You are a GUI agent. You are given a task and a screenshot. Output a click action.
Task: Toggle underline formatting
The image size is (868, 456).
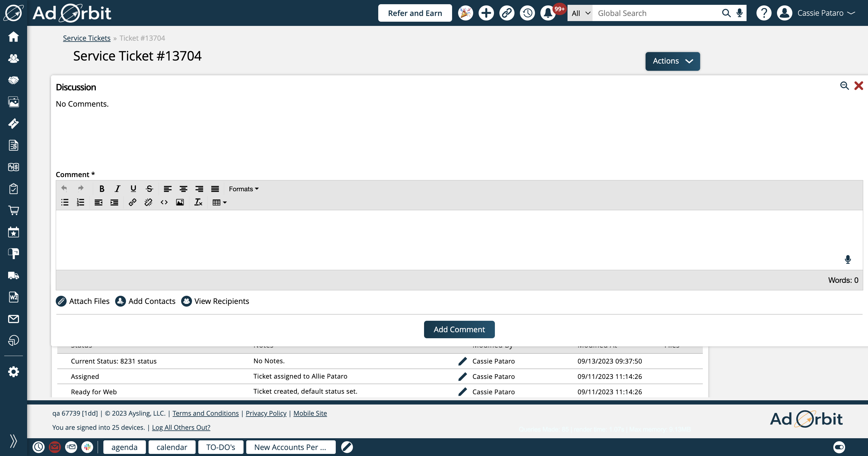pos(133,189)
